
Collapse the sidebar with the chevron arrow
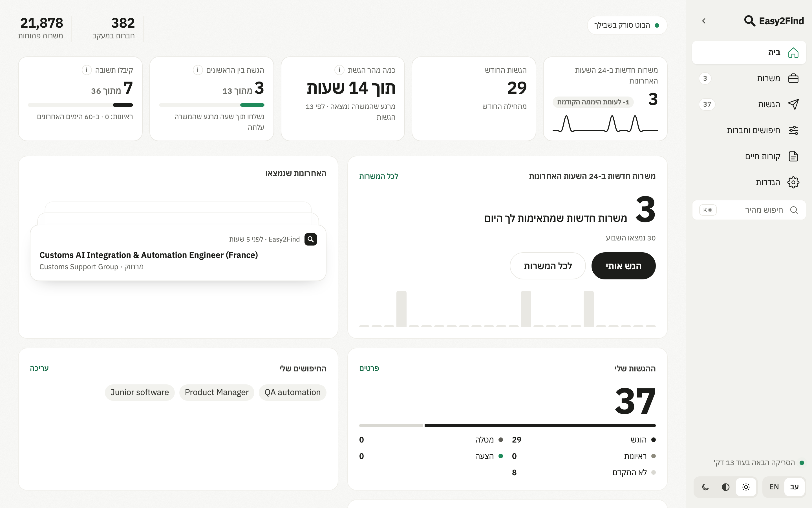704,21
